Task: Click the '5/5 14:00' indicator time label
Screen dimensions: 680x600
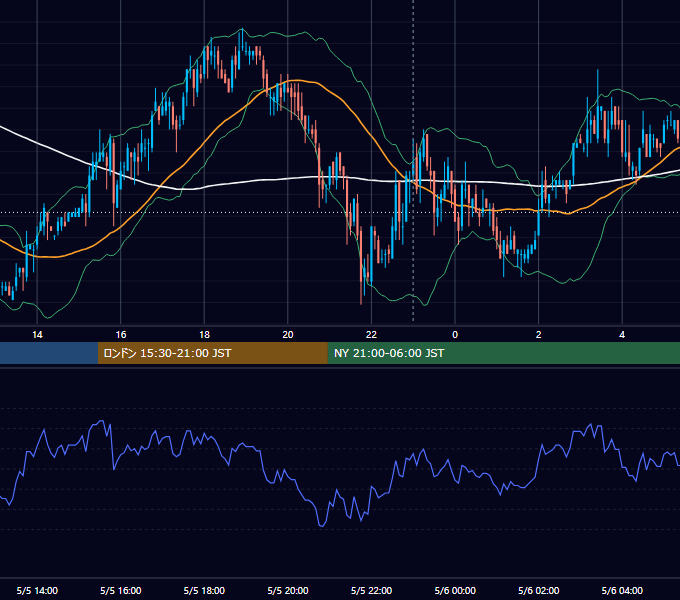Action: tap(37, 590)
